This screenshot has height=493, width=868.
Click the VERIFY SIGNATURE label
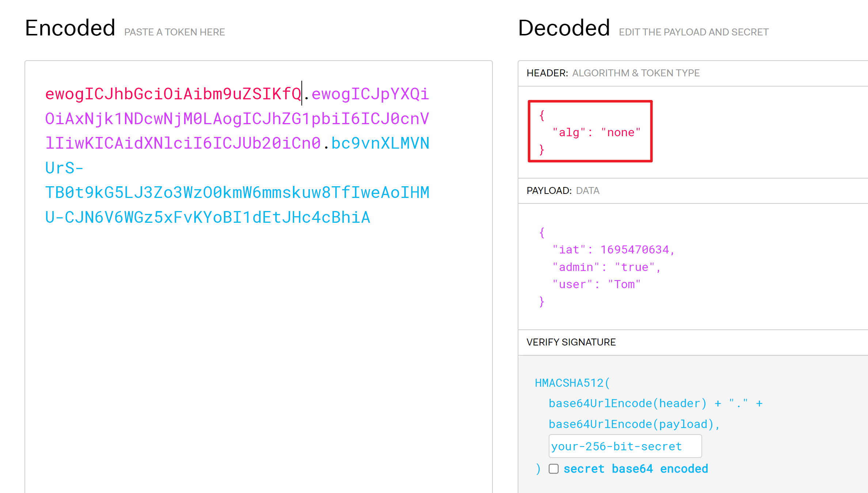click(571, 342)
